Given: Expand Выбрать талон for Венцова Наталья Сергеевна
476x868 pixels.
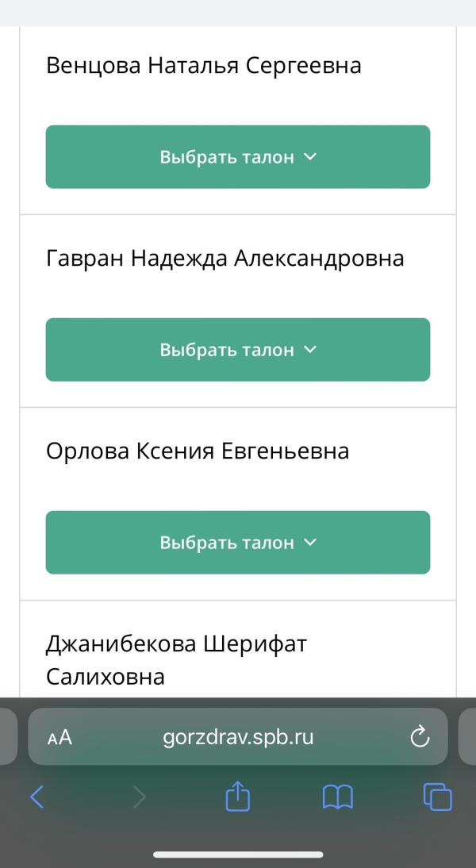Looking at the screenshot, I should point(238,156).
